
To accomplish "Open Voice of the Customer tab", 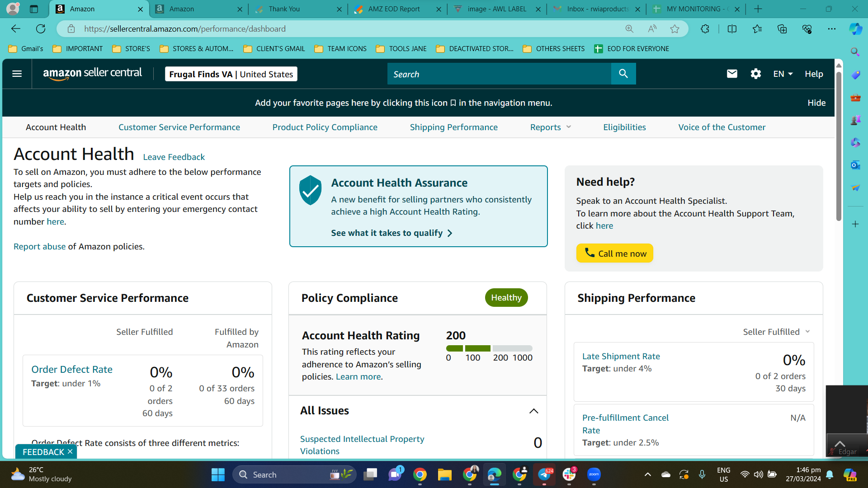I will (x=722, y=127).
